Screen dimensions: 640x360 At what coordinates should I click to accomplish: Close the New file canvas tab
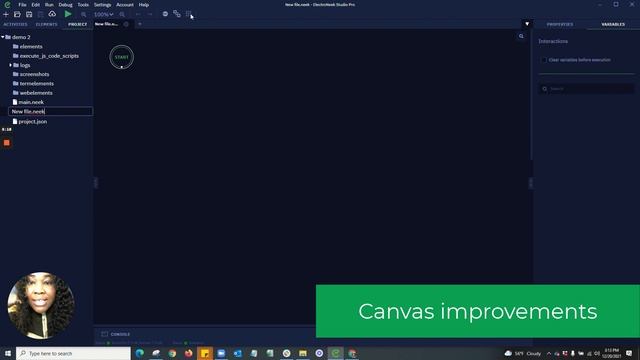coord(126,24)
